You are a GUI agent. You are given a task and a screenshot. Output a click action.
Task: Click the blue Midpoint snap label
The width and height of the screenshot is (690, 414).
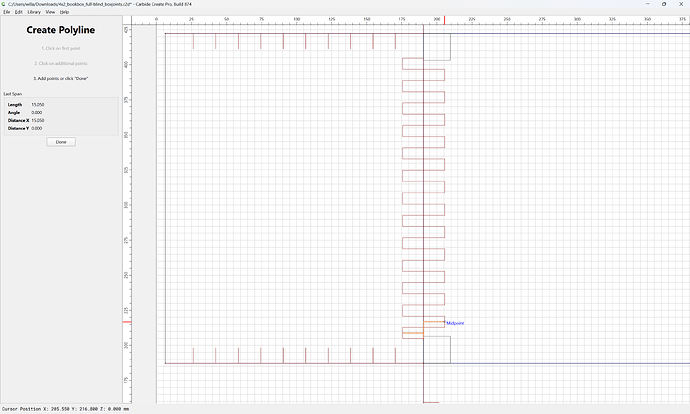455,323
